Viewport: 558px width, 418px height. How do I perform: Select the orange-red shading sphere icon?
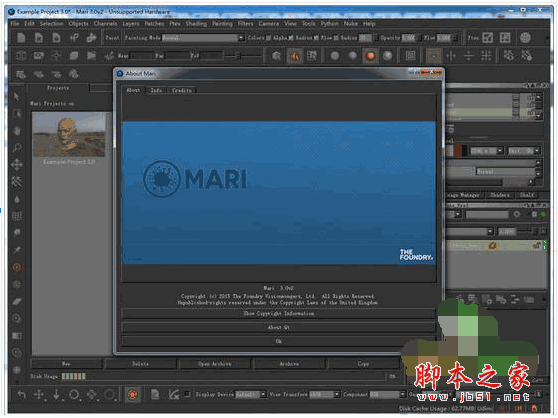(x=370, y=56)
